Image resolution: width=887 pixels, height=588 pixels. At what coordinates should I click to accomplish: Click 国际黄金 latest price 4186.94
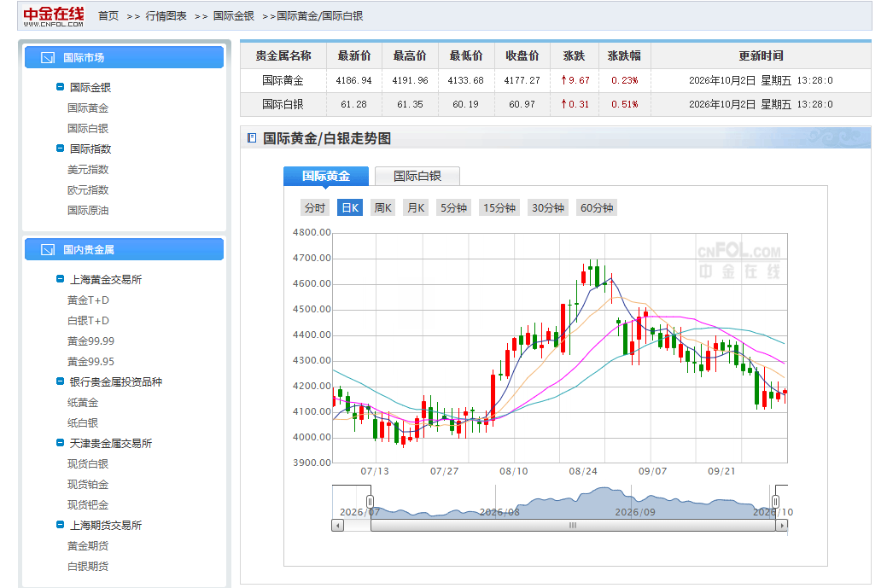[354, 80]
